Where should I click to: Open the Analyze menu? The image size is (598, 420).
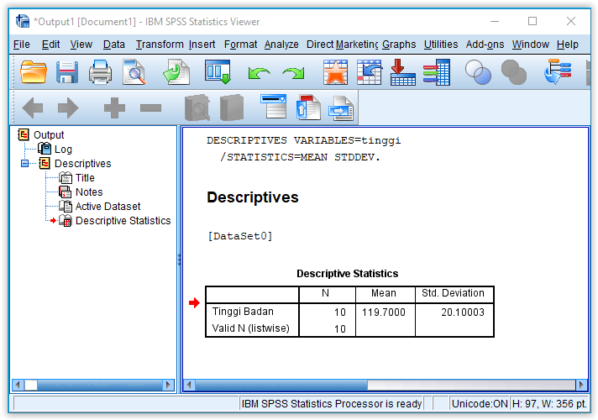[281, 45]
